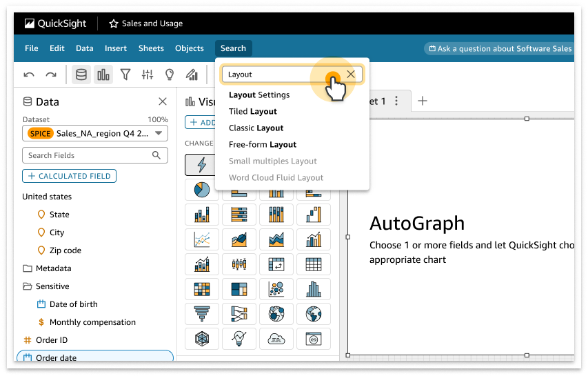
Task: Select the filled map globe visual
Action: pyautogui.click(x=313, y=314)
